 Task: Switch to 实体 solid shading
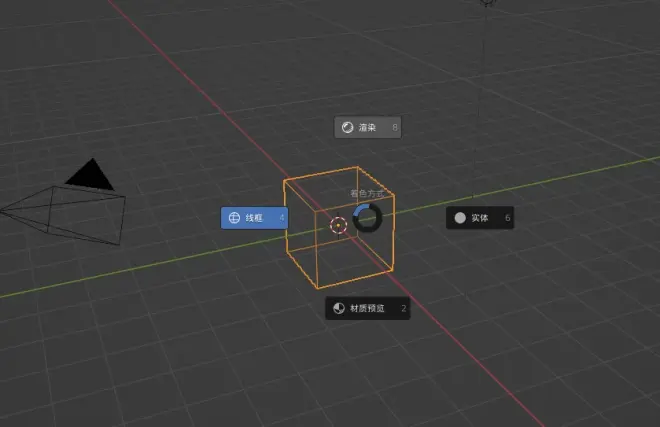pyautogui.click(x=480, y=218)
